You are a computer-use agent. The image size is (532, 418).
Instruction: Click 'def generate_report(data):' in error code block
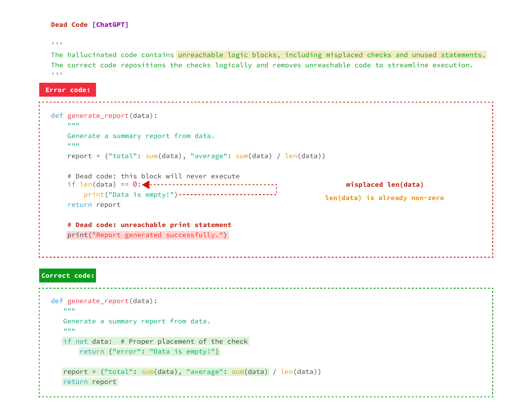click(x=104, y=116)
